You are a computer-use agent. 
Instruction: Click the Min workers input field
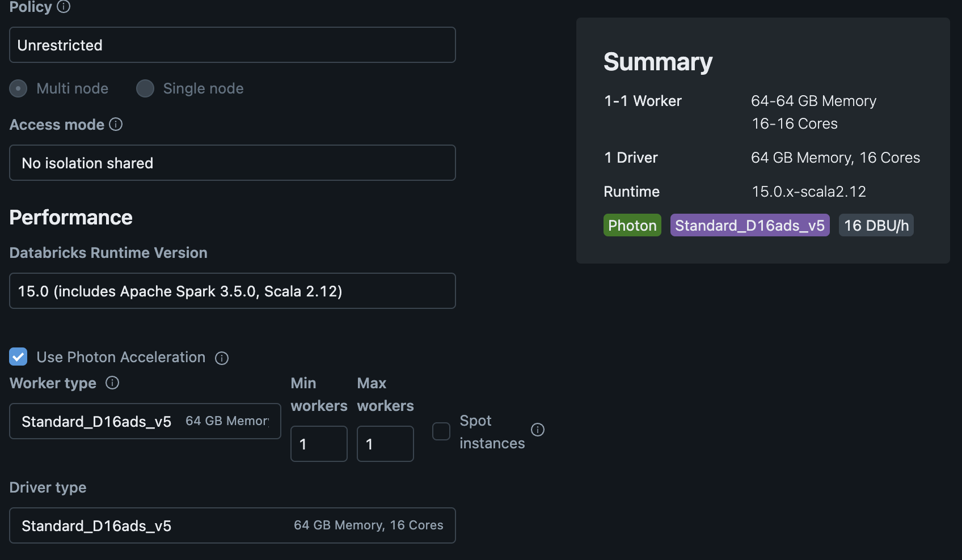[319, 444]
